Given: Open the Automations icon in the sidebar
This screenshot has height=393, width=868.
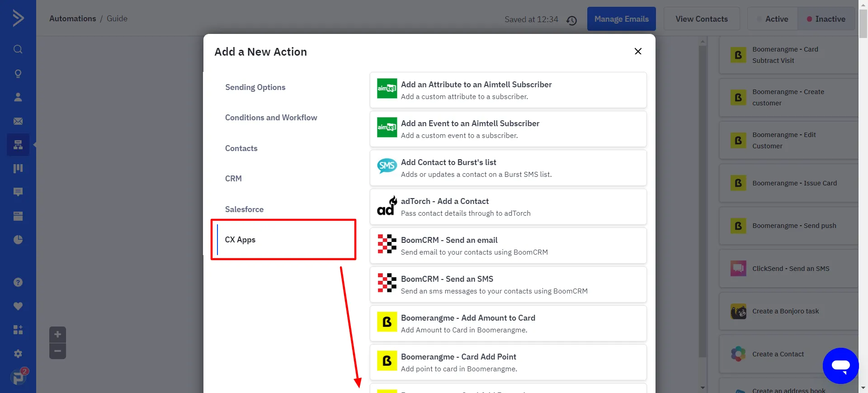Looking at the screenshot, I should (18, 145).
